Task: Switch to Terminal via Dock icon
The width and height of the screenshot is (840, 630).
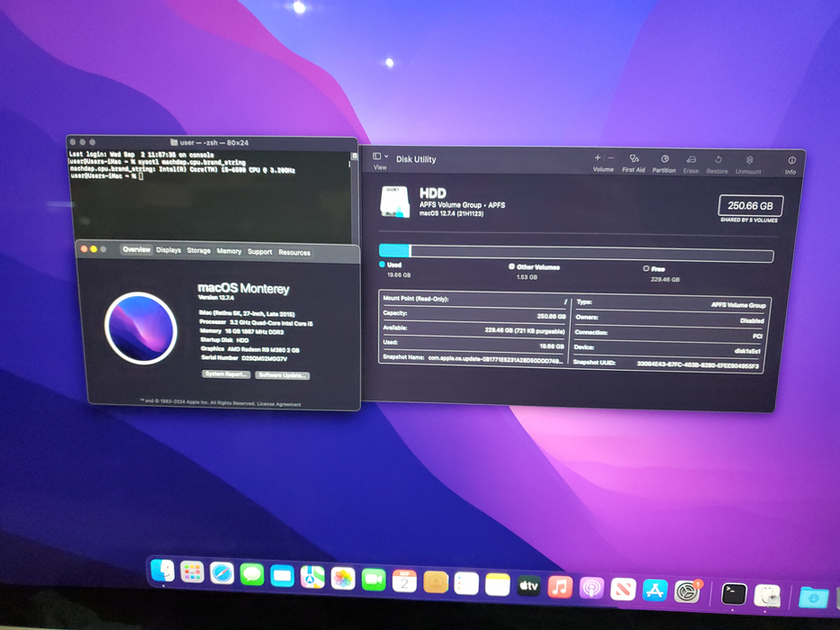Action: pos(734,594)
